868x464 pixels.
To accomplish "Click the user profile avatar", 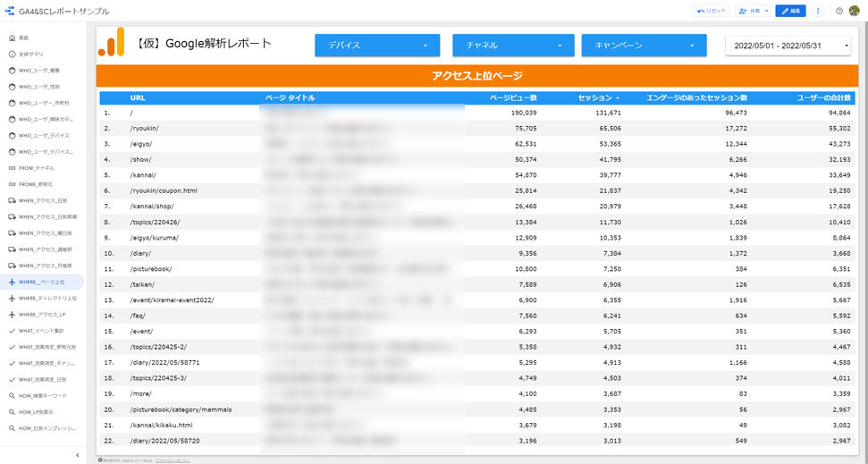I will tap(854, 11).
